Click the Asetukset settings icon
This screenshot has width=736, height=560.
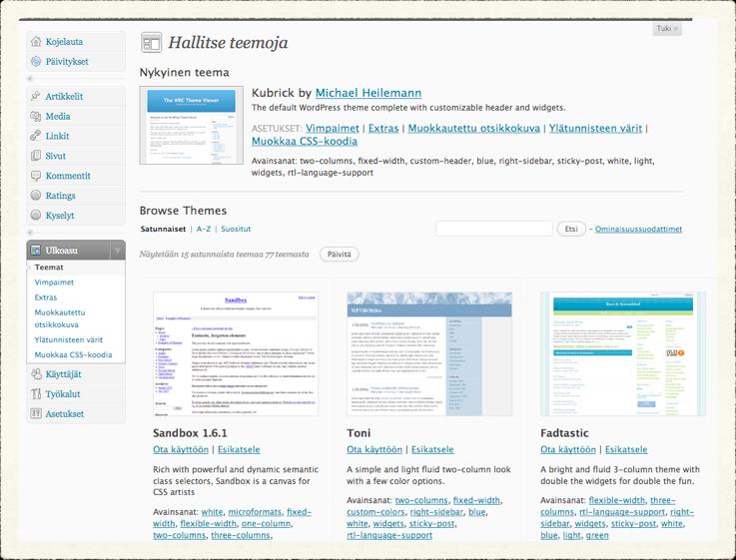(x=36, y=413)
